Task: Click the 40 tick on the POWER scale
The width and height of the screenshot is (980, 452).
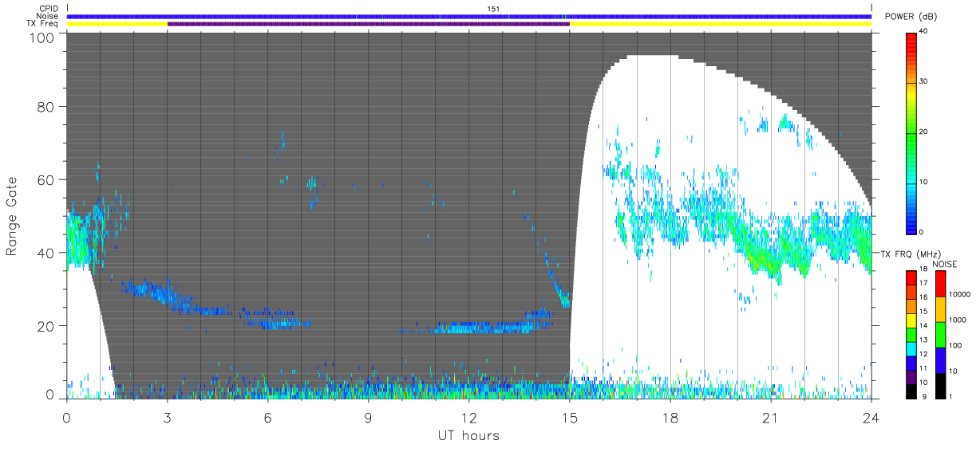Action: pyautogui.click(x=924, y=32)
